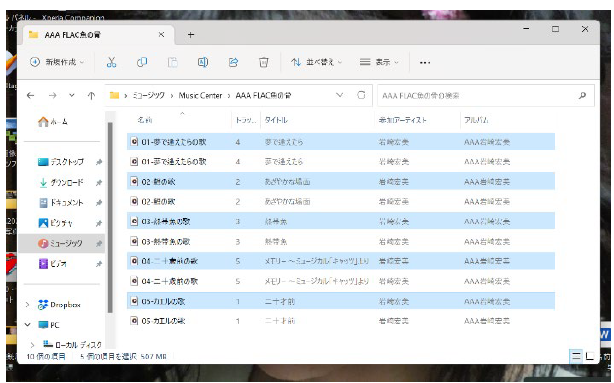Open ドキュメント in the sidebar
Viewport: 614px width, 383px height.
tap(61, 203)
